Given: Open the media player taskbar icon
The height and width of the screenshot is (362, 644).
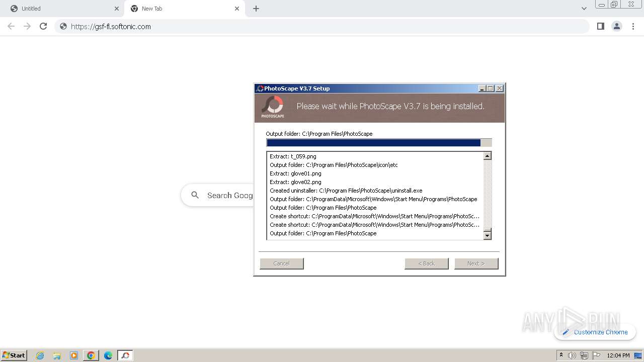Looking at the screenshot, I should pyautogui.click(x=74, y=355).
